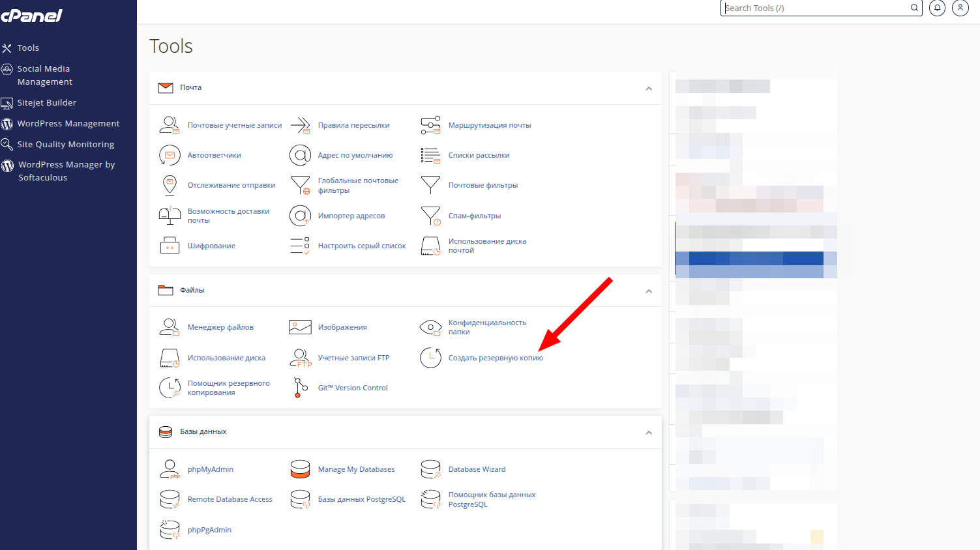Image resolution: width=980 pixels, height=550 pixels.
Task: Open WordPress Management in sidebar
Action: (x=68, y=123)
